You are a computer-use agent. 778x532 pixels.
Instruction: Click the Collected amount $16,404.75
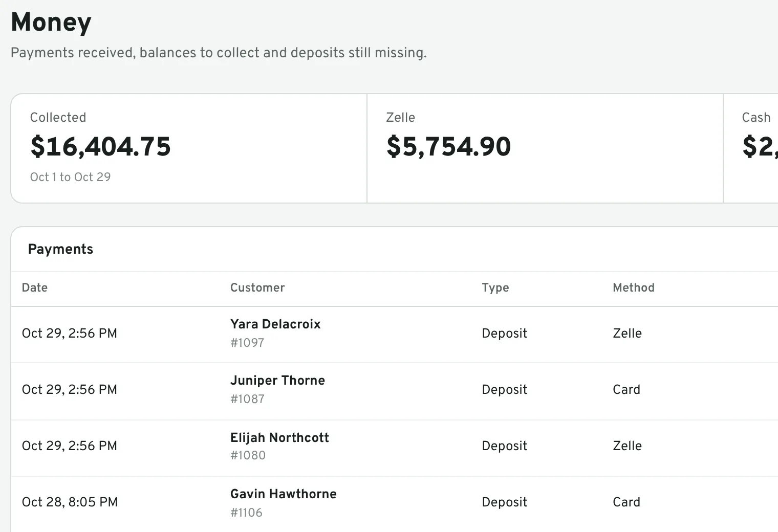tap(100, 147)
